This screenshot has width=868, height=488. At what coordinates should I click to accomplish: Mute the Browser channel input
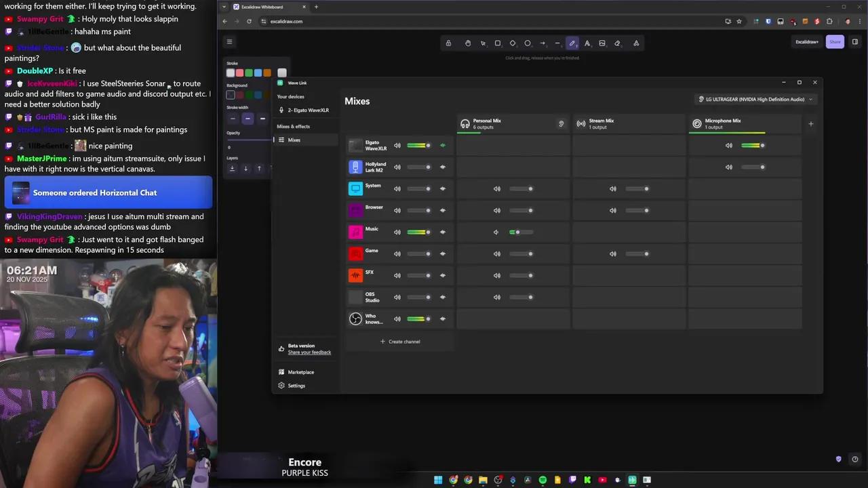397,210
